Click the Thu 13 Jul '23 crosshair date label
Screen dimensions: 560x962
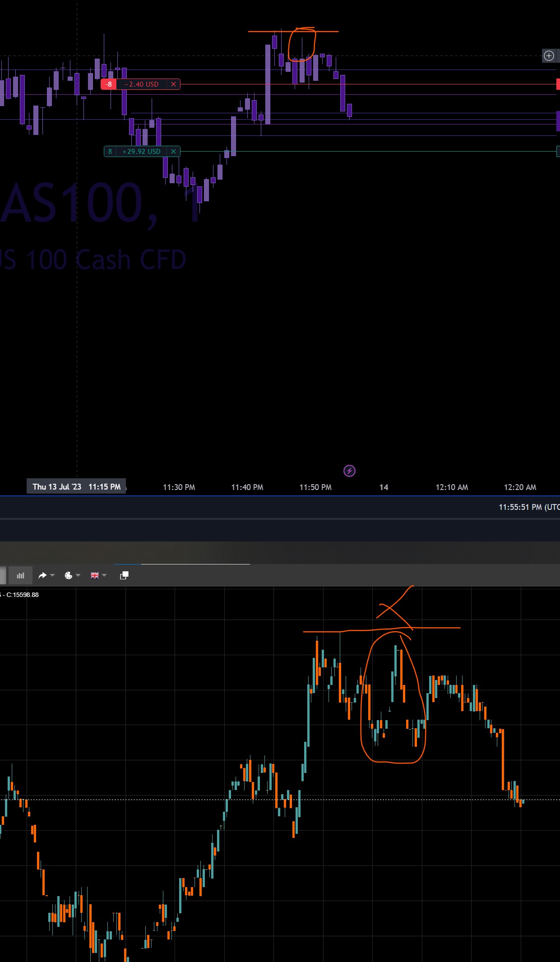point(76,487)
